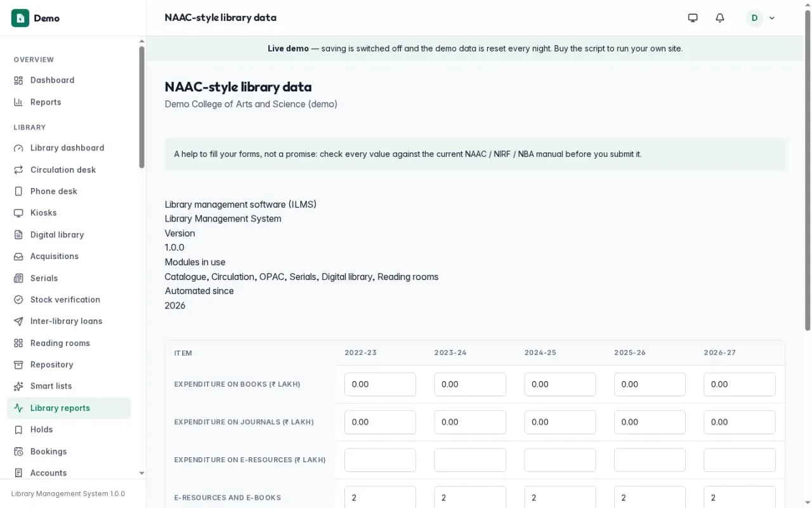812x508 pixels.
Task: Click e-resources expenditure field for 2025-26
Action: point(650,460)
